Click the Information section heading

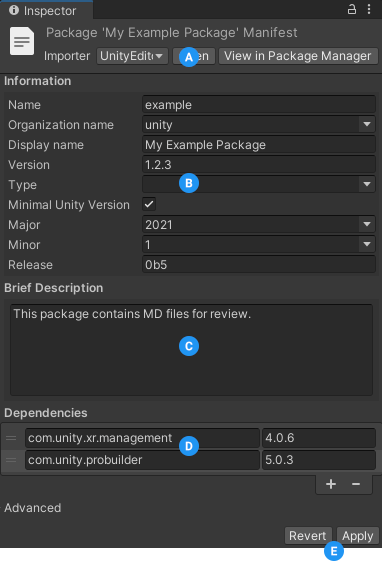click(x=38, y=81)
